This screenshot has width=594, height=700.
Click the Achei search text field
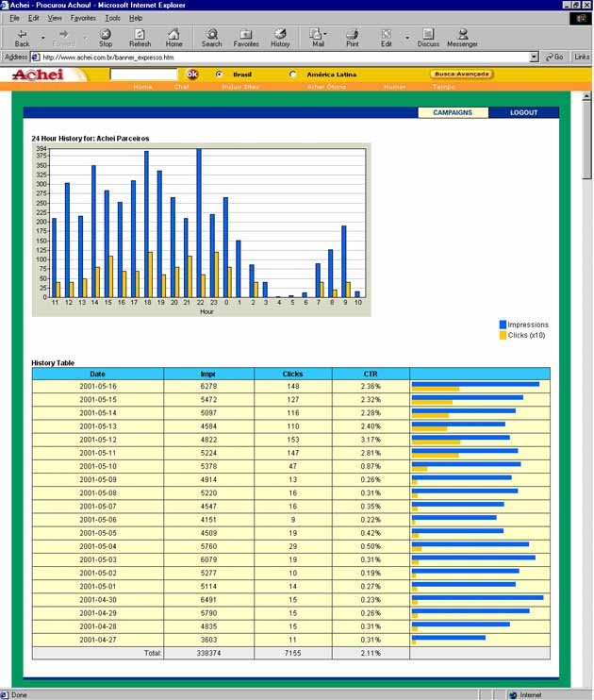(x=143, y=74)
